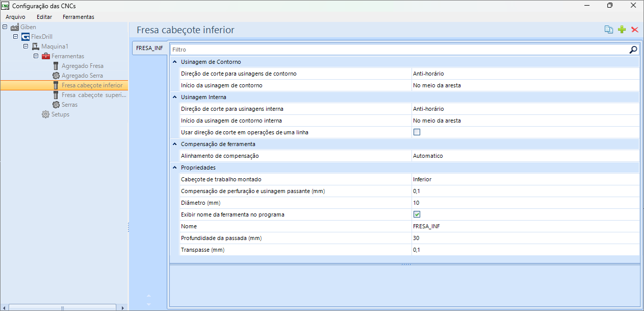Select the FRESA_INF tab
The height and width of the screenshot is (311, 644).
pos(149,49)
